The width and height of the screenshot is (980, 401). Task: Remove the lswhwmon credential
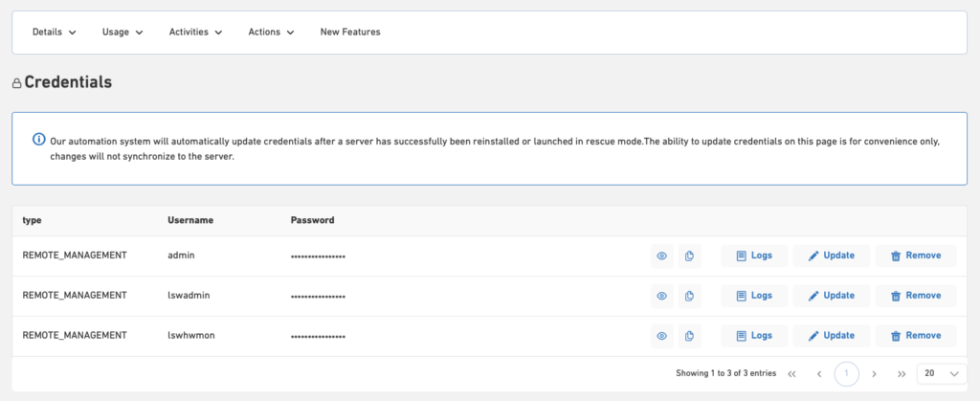[x=916, y=336]
